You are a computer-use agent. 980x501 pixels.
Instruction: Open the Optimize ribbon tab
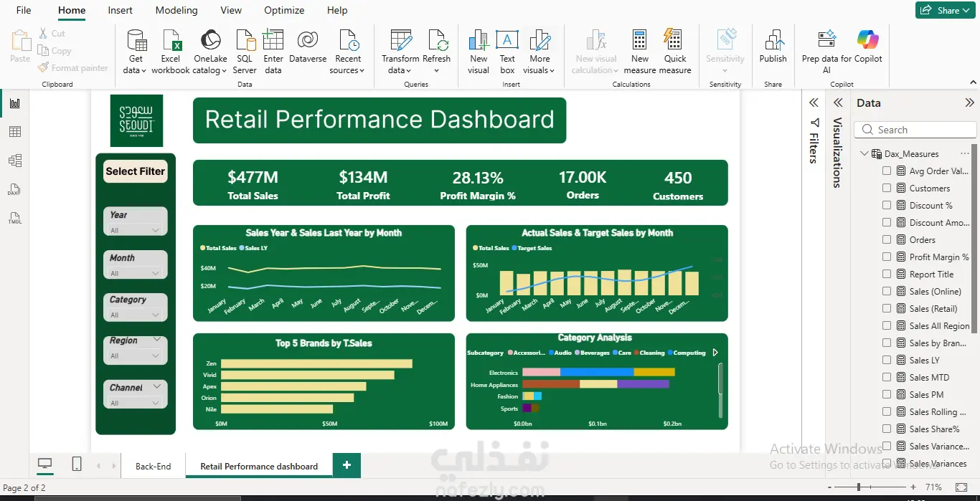284,10
